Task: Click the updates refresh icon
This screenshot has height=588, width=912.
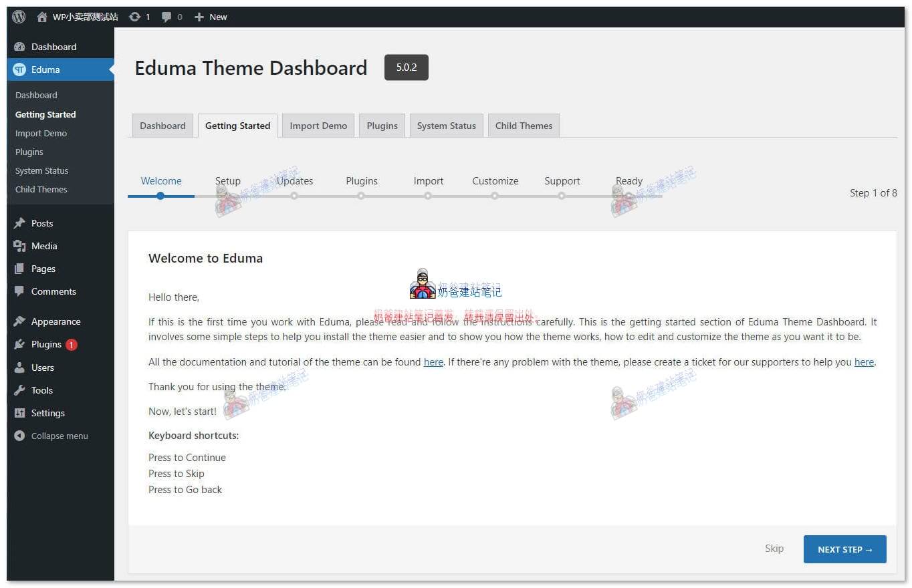Action: (134, 17)
